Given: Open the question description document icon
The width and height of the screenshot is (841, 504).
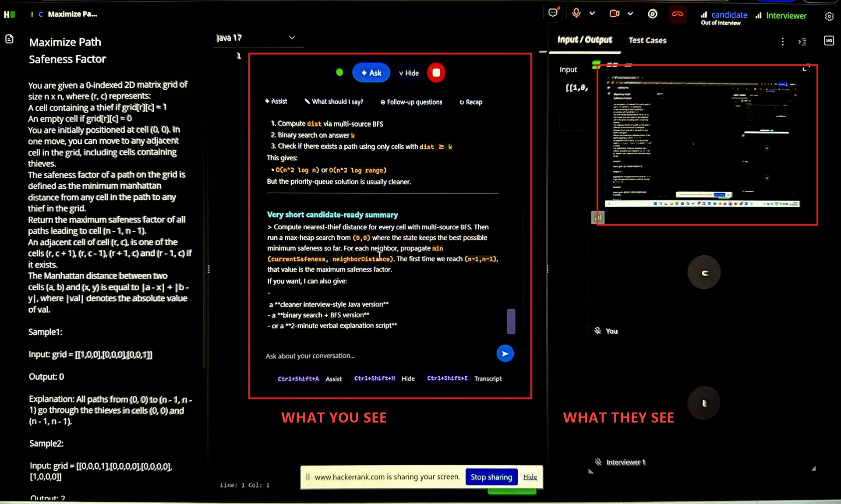Looking at the screenshot, I should pos(10,39).
